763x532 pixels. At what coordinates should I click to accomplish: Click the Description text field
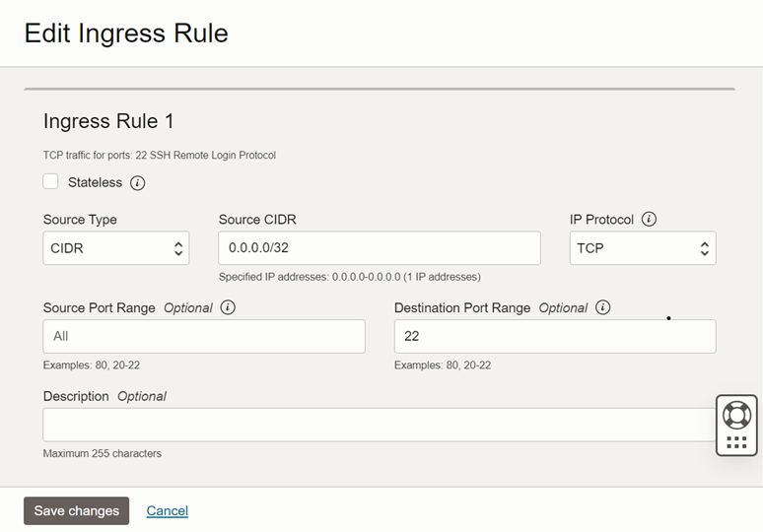pos(380,425)
